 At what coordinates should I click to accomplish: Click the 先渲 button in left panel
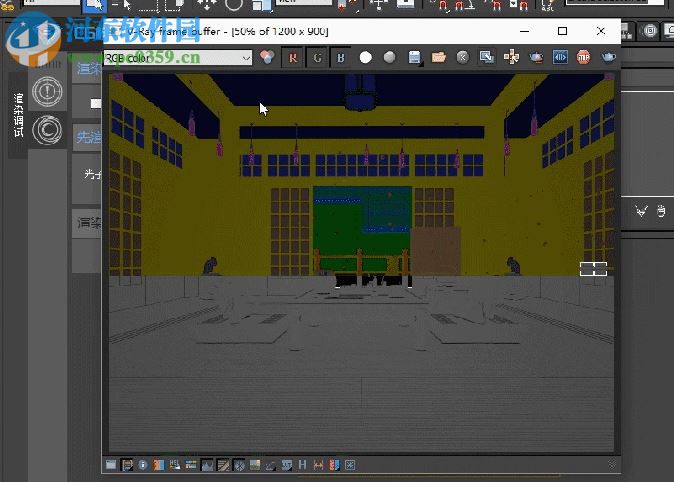pyautogui.click(x=88, y=137)
